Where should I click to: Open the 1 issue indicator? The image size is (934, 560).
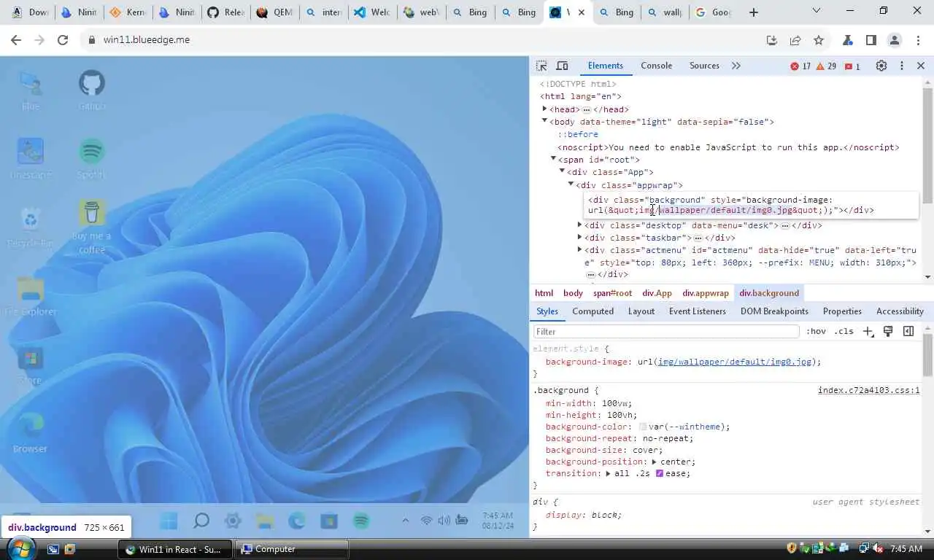852,66
